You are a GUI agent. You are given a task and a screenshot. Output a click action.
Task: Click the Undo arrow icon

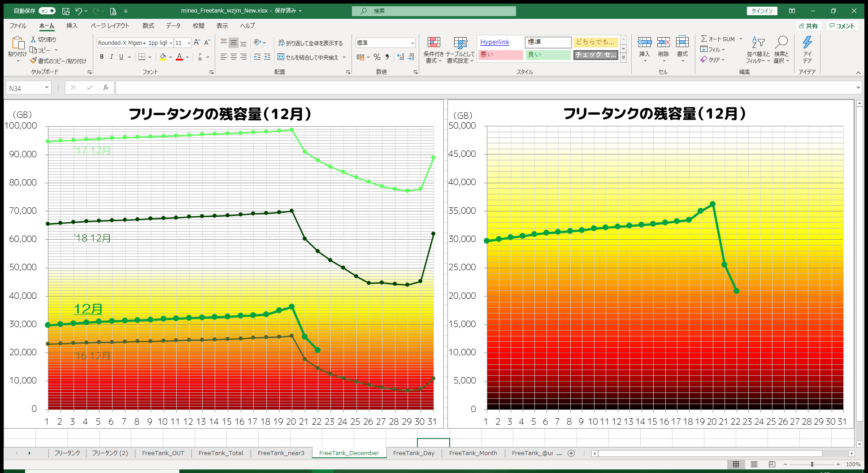pyautogui.click(x=79, y=11)
